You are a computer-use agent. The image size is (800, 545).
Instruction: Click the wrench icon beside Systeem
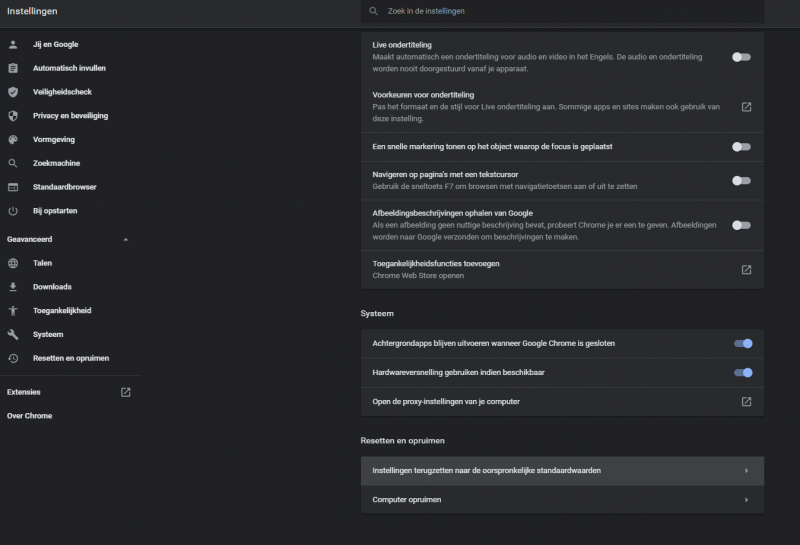click(13, 335)
